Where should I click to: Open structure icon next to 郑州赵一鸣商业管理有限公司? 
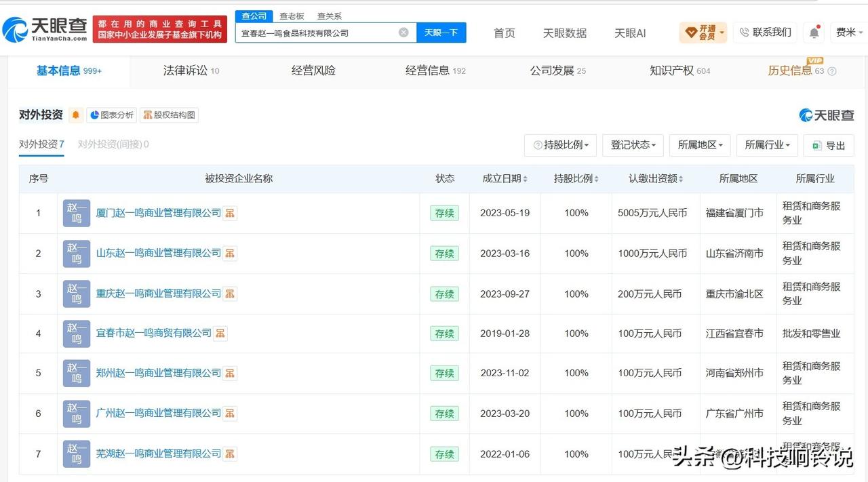click(231, 373)
